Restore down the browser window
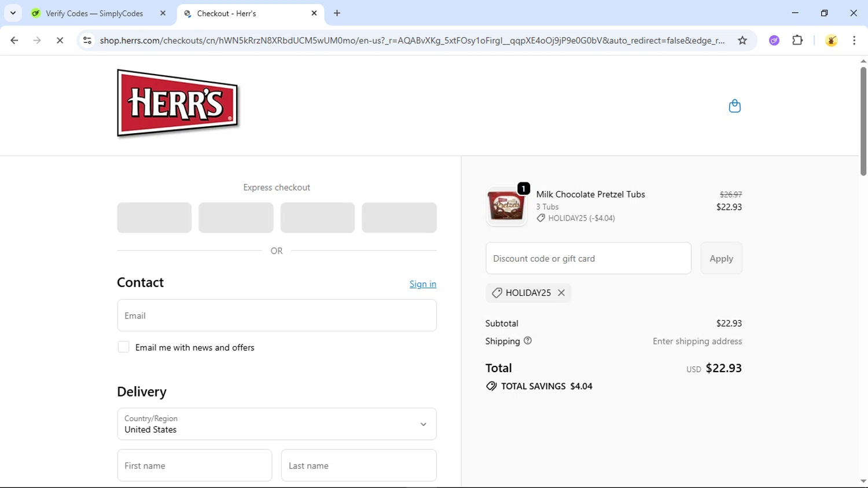Viewport: 868px width, 488px height. (x=824, y=13)
